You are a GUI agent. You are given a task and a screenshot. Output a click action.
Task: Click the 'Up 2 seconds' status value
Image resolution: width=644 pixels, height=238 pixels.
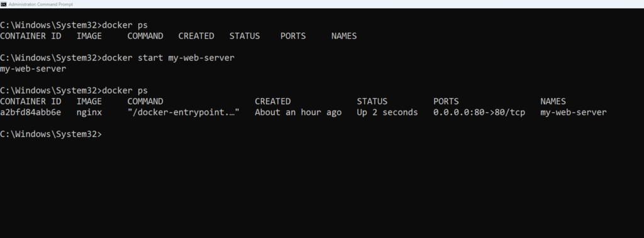point(387,112)
